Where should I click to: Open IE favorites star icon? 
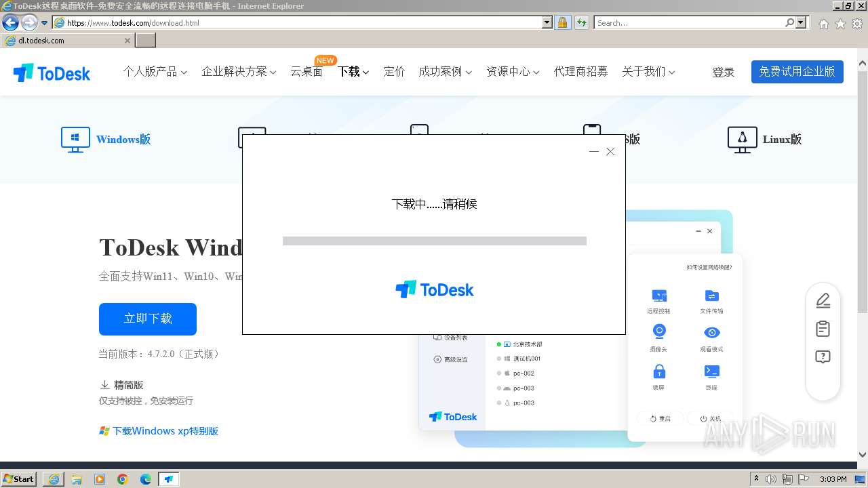click(x=840, y=23)
